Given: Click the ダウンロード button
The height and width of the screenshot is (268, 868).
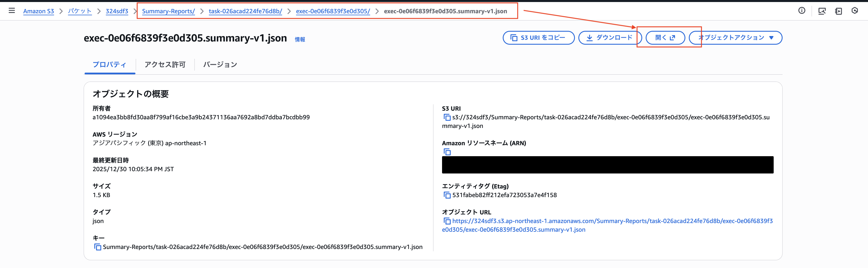Looking at the screenshot, I should (610, 37).
